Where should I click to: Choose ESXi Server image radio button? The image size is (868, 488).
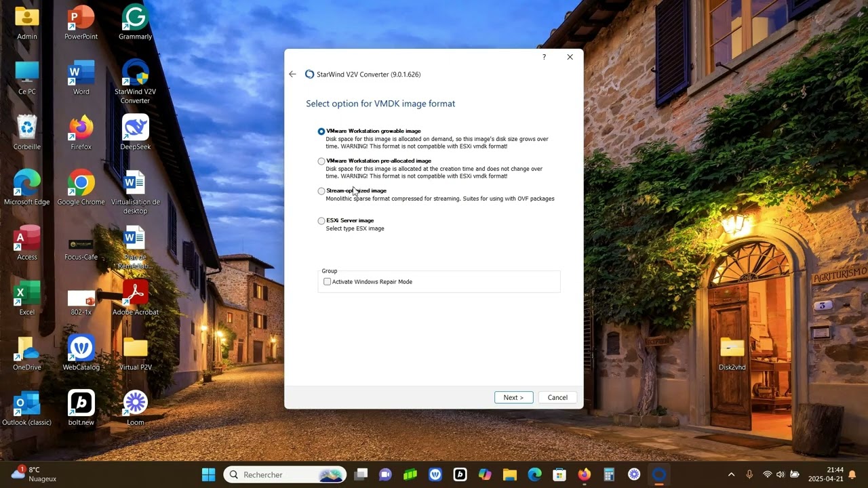(321, 221)
